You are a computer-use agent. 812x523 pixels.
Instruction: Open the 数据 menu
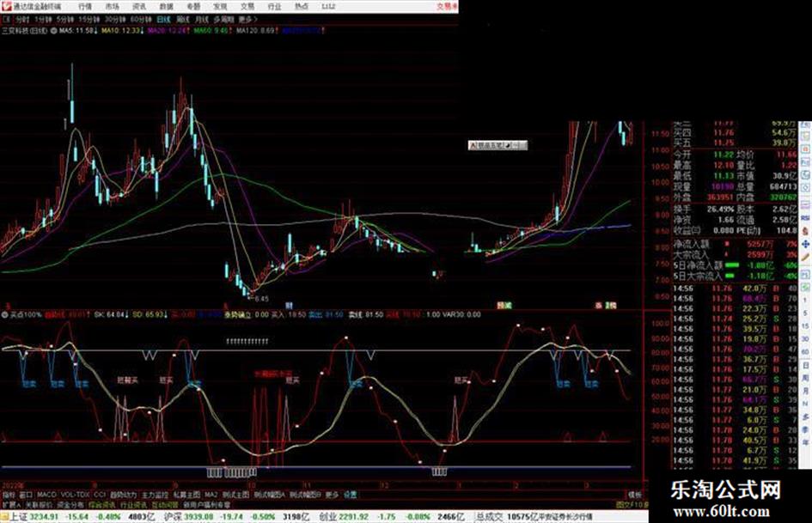[x=166, y=6]
